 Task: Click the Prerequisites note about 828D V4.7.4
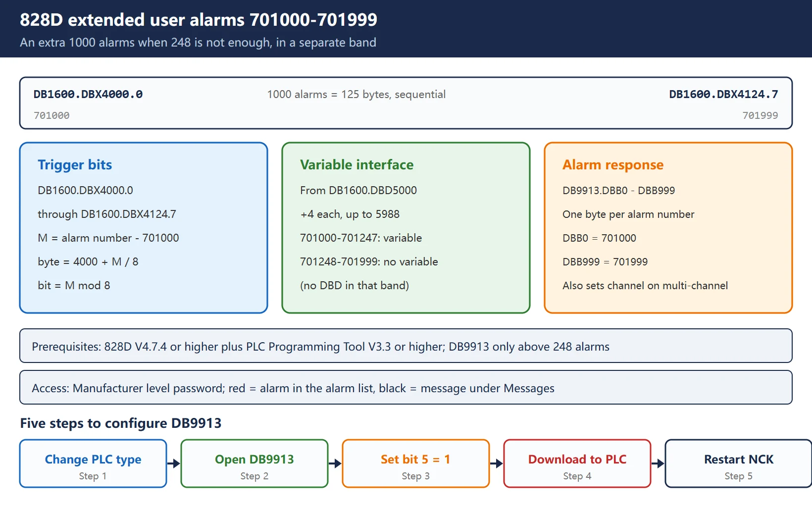point(406,346)
